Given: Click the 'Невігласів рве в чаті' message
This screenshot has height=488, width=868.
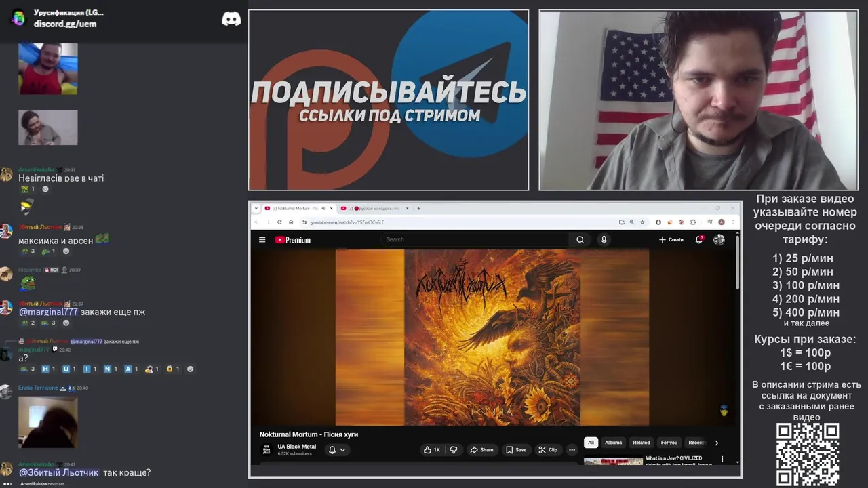Looking at the screenshot, I should [x=61, y=178].
